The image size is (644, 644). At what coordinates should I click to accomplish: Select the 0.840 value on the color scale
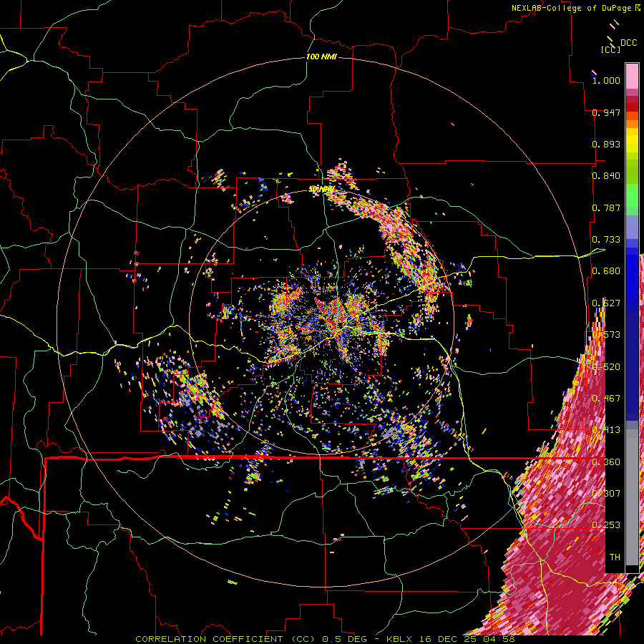point(606,176)
